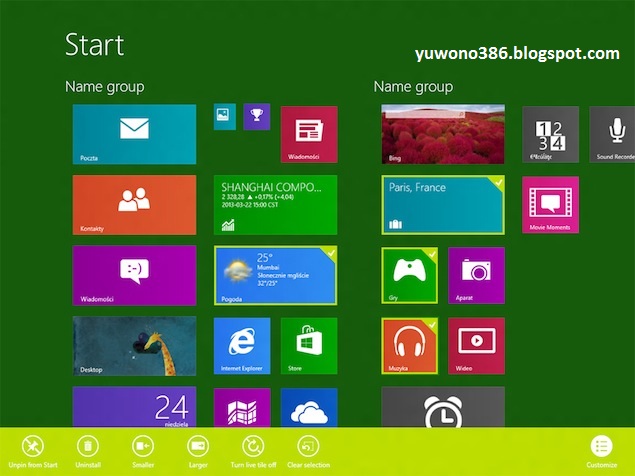Open the Movie Moments tile
Viewport: 635px width, 476px height.
550,205
